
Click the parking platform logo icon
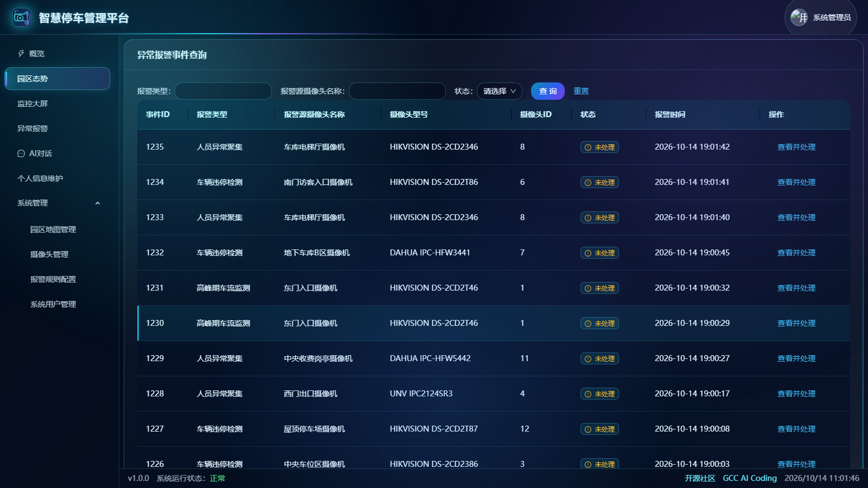coord(22,17)
